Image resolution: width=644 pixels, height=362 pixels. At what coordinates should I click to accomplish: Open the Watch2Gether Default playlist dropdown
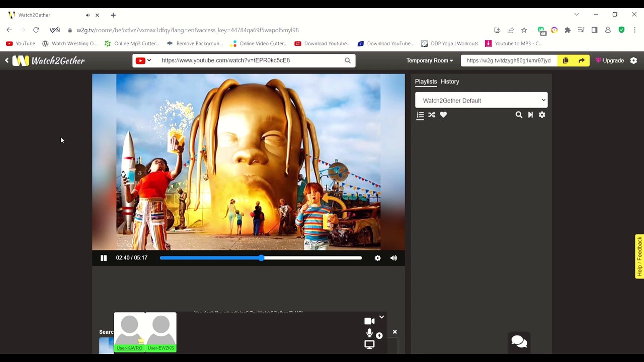[481, 101]
